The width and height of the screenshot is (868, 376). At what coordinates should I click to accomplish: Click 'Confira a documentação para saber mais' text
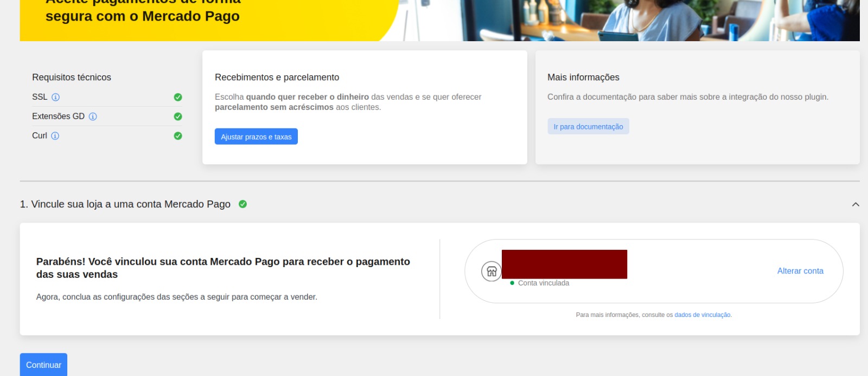688,97
